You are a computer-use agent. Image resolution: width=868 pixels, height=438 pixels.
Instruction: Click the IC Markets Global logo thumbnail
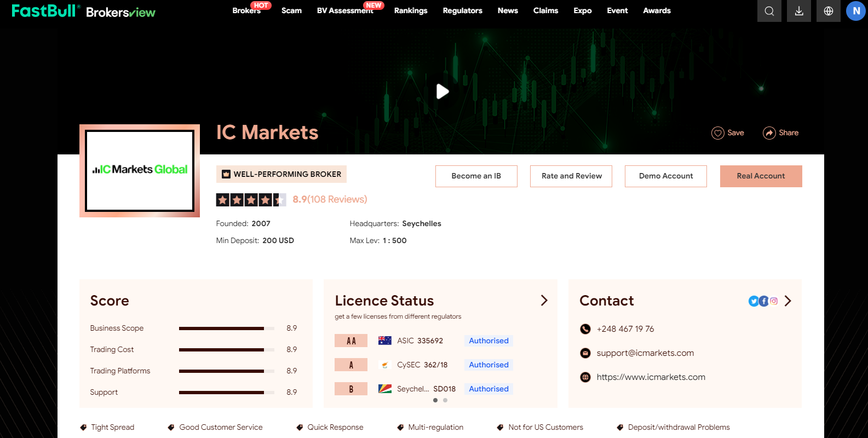140,170
